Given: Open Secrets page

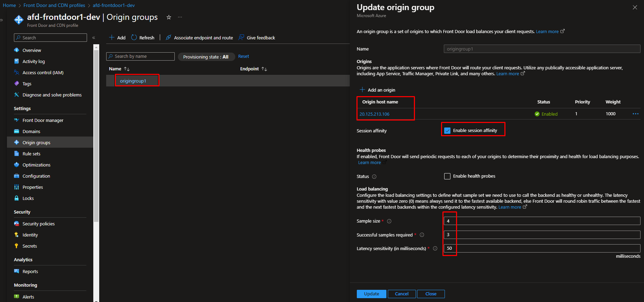Looking at the screenshot, I should (30, 246).
